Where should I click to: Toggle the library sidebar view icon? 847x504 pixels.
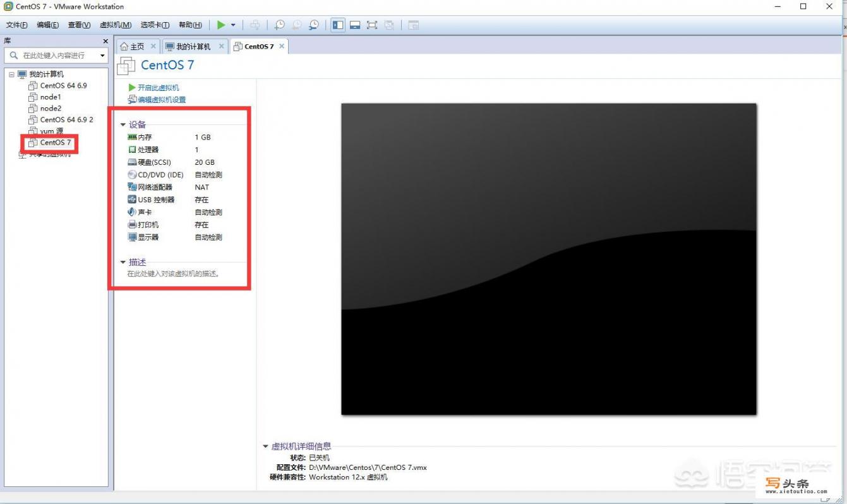pos(338,25)
